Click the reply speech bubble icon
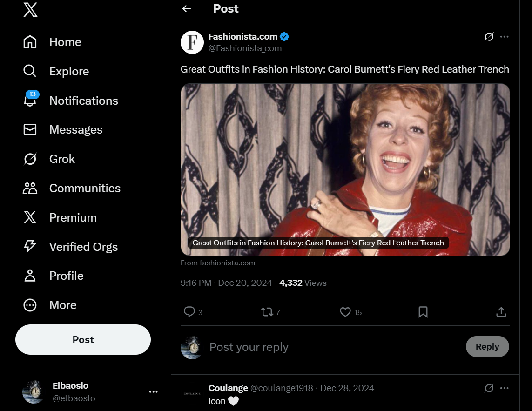 click(189, 312)
